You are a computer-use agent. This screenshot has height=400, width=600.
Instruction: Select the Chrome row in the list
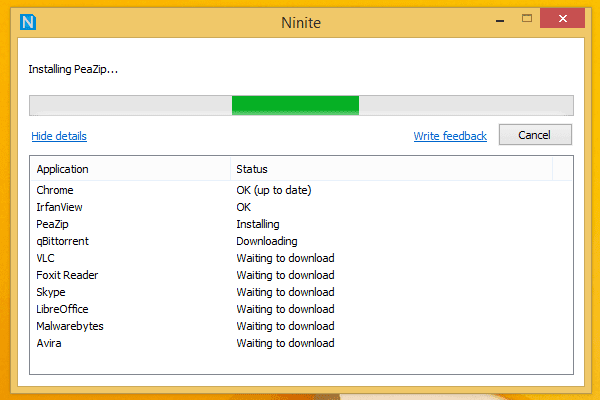[x=301, y=190]
